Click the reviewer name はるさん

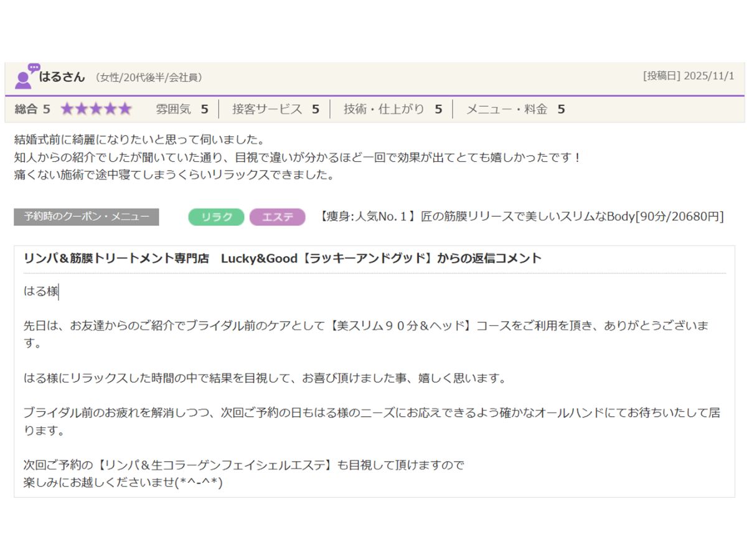tap(62, 77)
